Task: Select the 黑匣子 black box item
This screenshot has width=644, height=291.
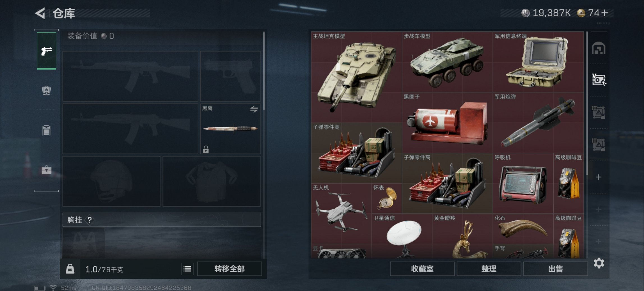Action: [447, 123]
